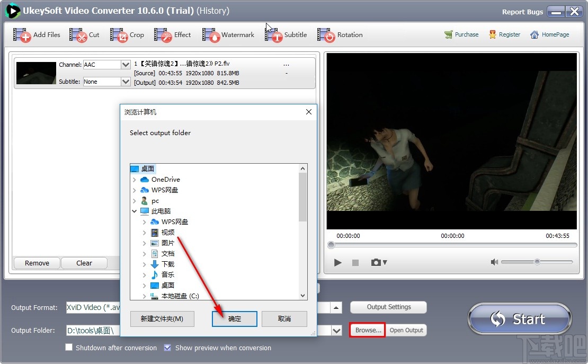Click the Purchase cart link
Viewport: 588px width, 364px height.
coord(461,34)
